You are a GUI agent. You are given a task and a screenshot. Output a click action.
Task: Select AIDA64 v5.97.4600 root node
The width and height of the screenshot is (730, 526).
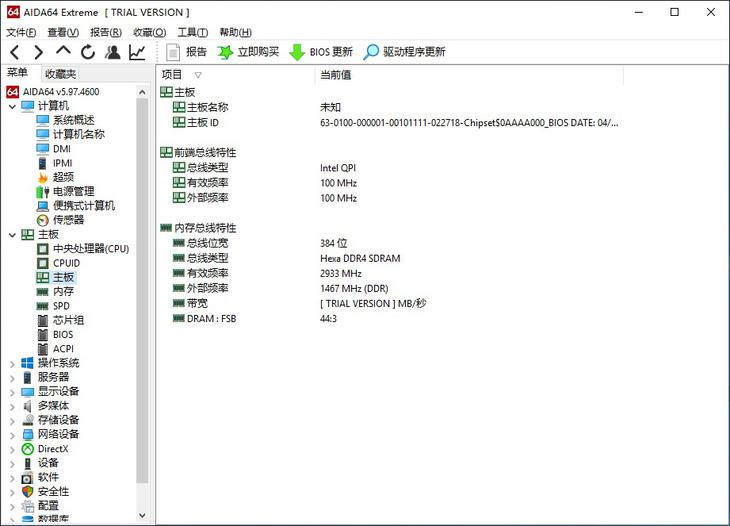pos(61,92)
